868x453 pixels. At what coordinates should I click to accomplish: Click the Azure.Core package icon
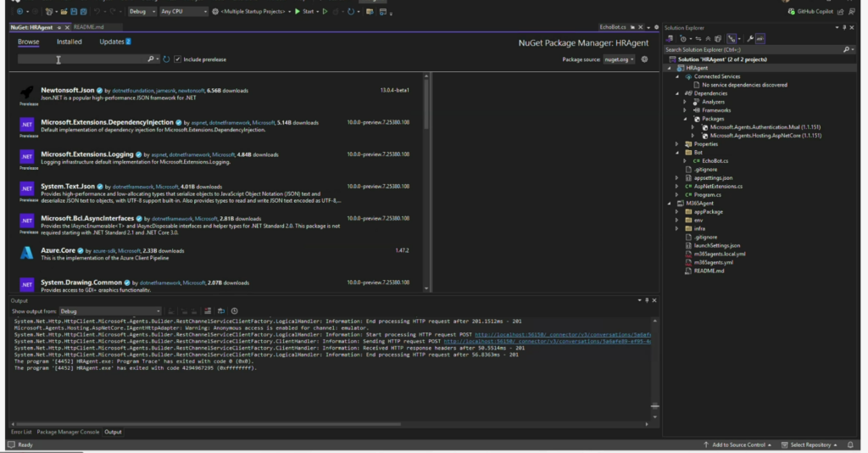click(26, 253)
